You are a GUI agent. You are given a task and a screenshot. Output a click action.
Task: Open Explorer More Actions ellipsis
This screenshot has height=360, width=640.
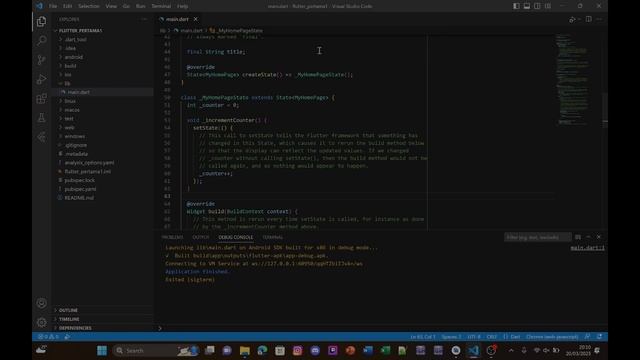[144, 19]
